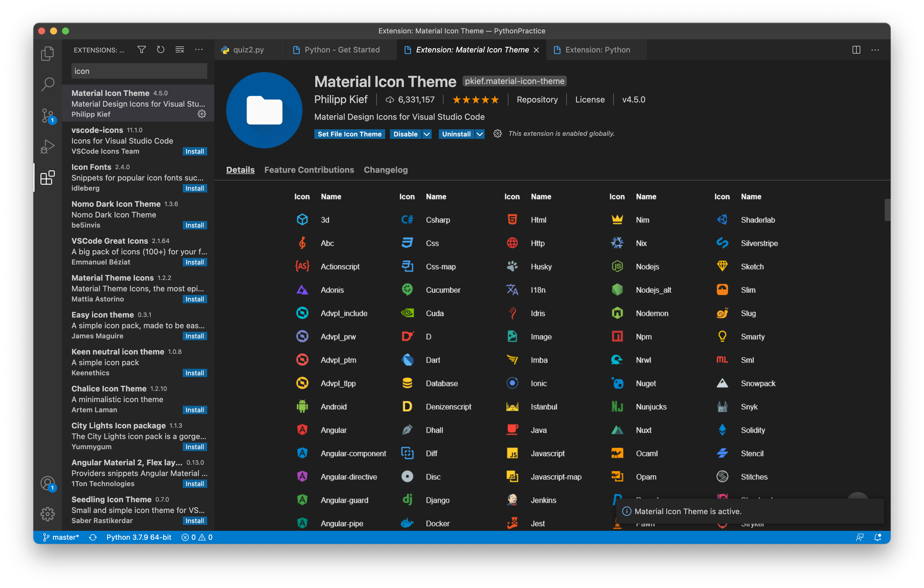
Task: Click the Disable button
Action: (x=406, y=134)
